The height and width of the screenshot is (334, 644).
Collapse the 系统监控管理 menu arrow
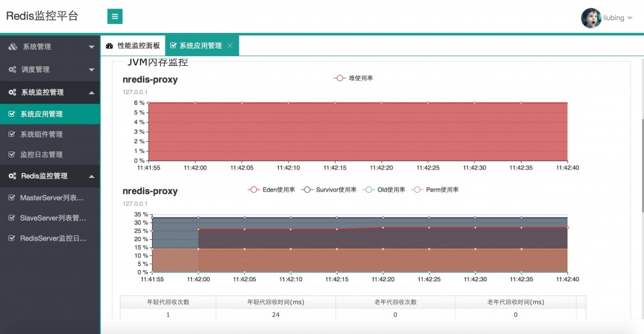91,92
